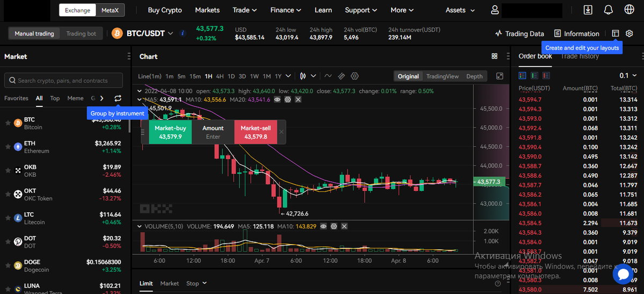Favorite ETH with its star

[x=8, y=146]
